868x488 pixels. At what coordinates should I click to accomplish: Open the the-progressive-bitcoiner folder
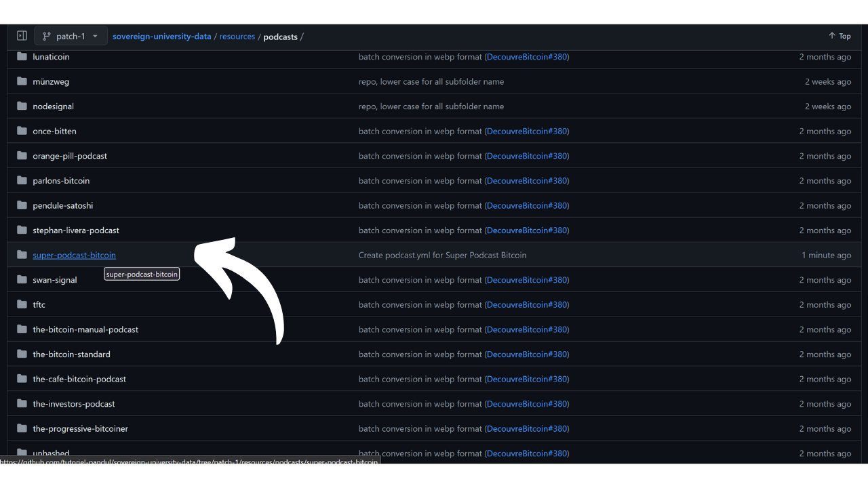point(80,429)
